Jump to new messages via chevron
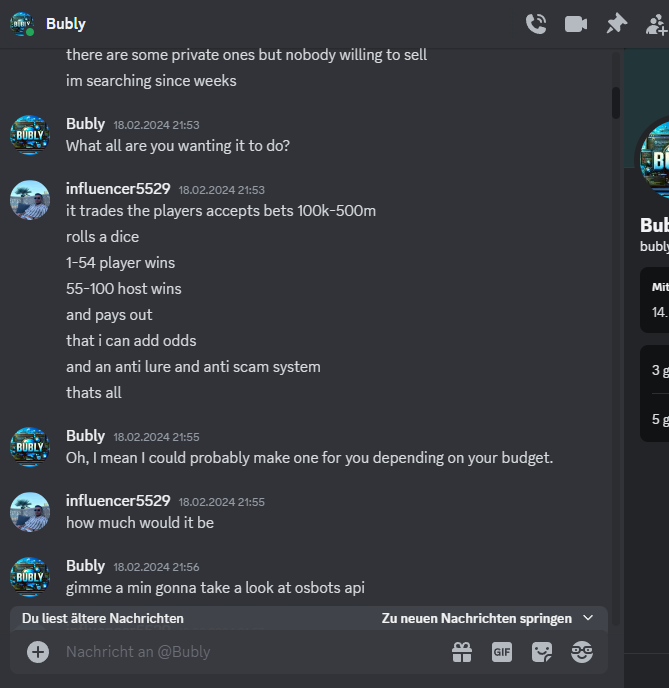This screenshot has width=669, height=688. (x=588, y=618)
